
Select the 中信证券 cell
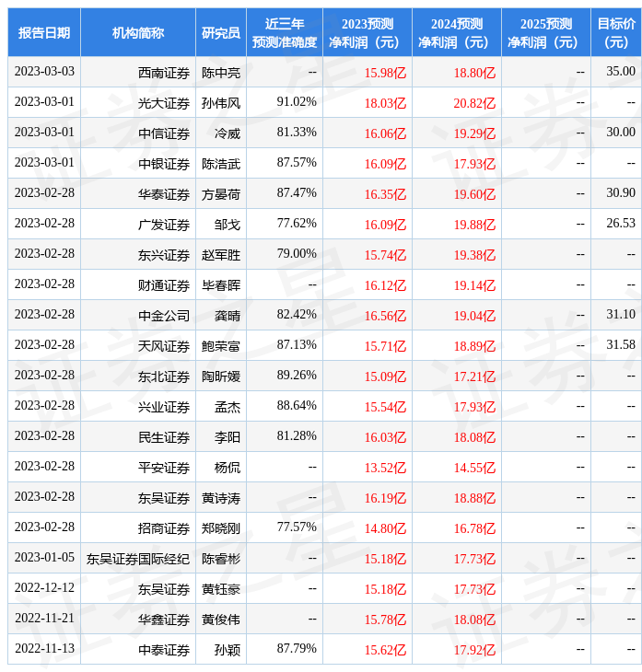tap(163, 133)
